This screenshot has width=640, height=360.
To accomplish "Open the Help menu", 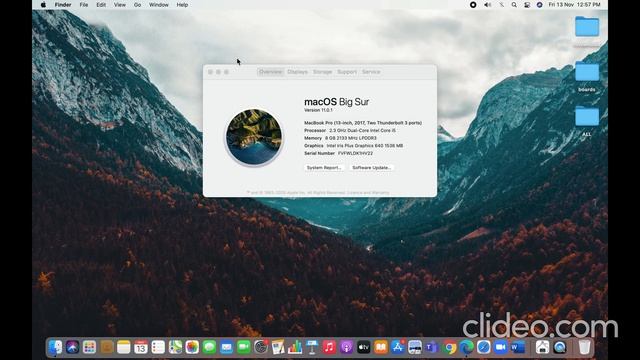I will pos(182,5).
